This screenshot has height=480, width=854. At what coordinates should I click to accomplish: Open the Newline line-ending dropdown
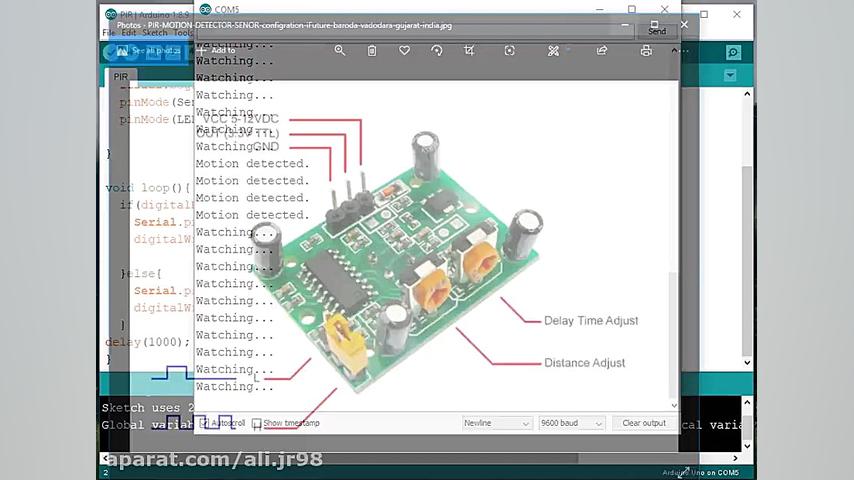tap(497, 423)
